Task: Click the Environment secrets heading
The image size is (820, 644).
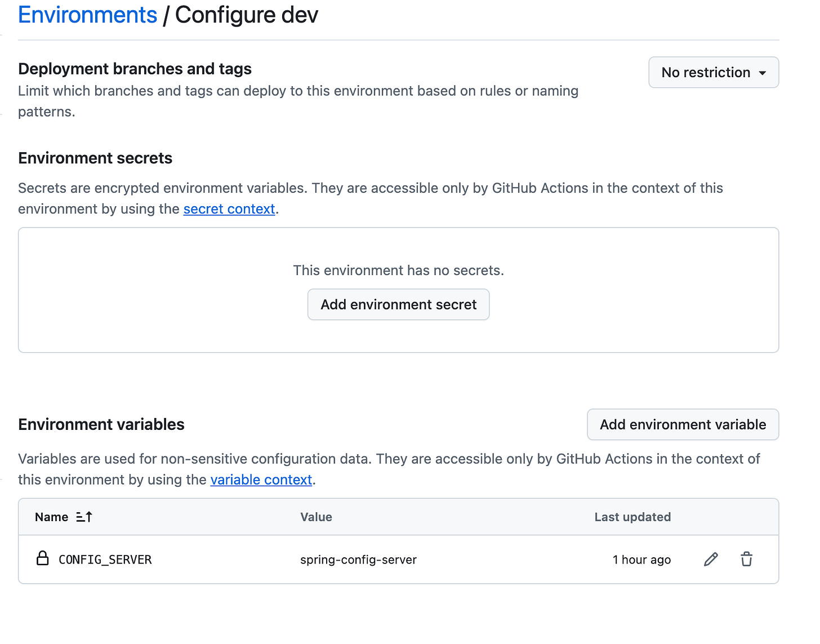Action: coord(95,158)
